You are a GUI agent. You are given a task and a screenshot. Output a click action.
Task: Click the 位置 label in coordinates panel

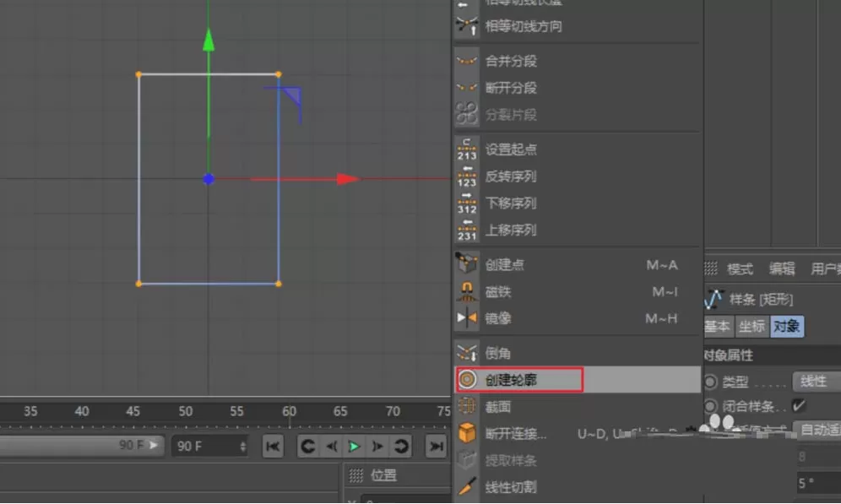tap(383, 475)
